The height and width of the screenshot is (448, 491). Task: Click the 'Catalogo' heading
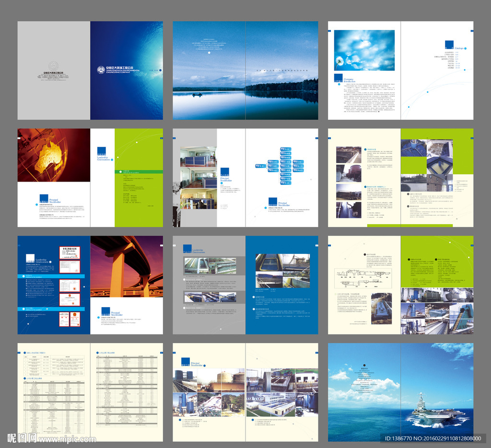[459, 48]
